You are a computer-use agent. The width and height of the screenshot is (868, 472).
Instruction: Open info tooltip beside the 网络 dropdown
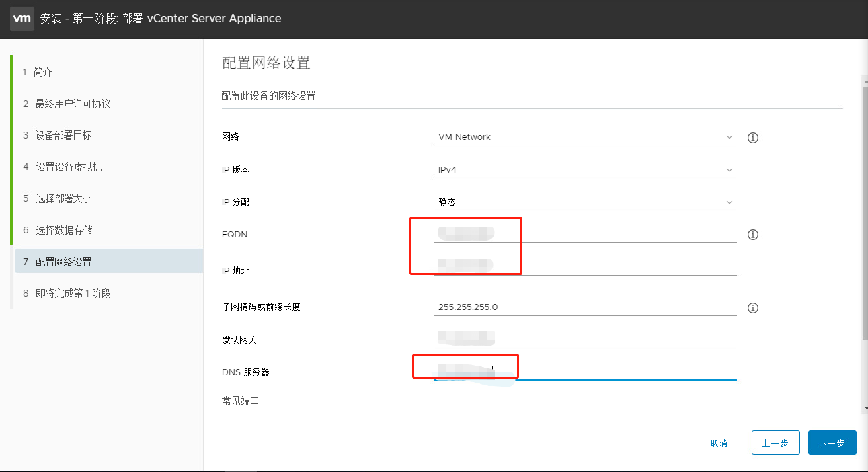(752, 138)
